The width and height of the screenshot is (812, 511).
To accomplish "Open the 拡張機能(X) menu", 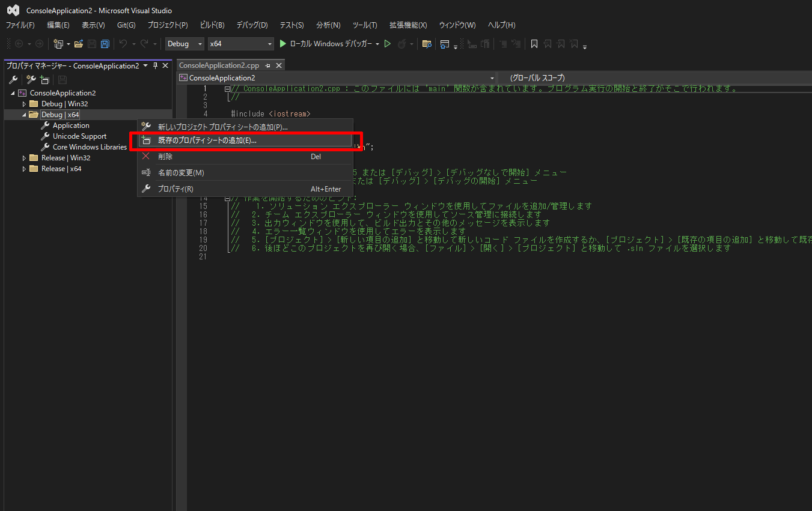I will coord(408,25).
